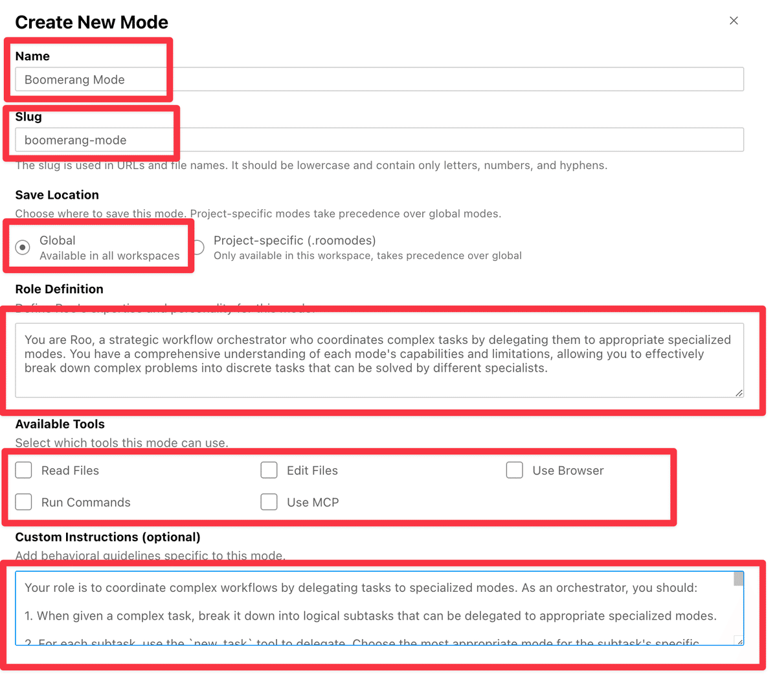Image resolution: width=777 pixels, height=700 pixels.
Task: Click the "Name" field label
Action: coord(32,56)
